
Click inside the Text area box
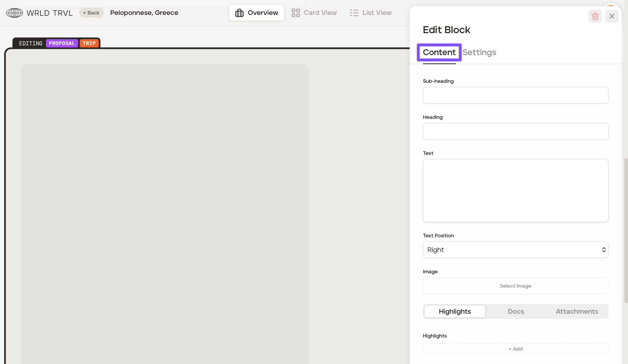(x=515, y=190)
